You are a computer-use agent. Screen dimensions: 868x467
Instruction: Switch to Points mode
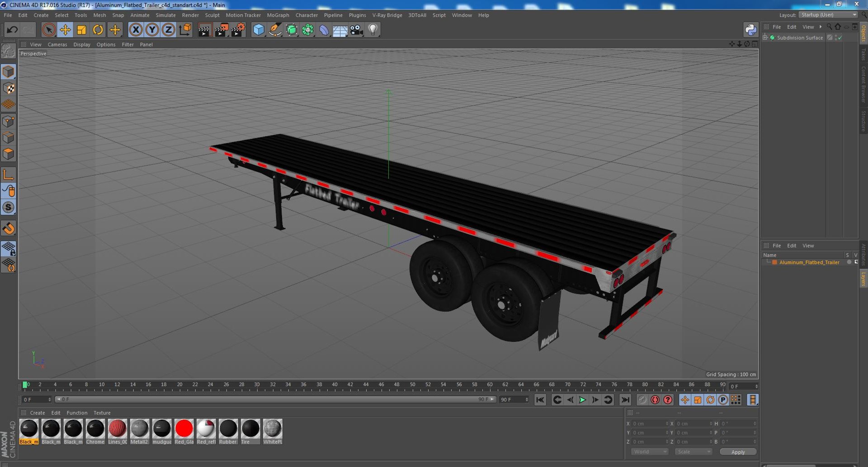tap(9, 121)
